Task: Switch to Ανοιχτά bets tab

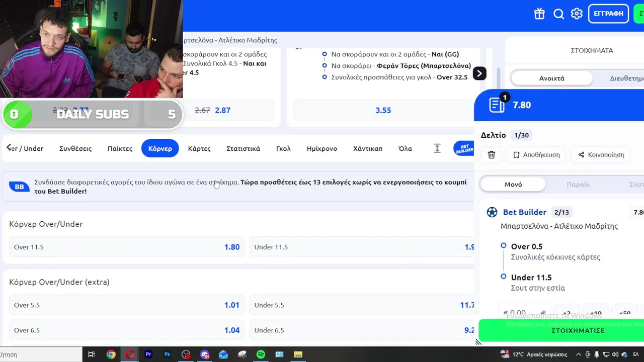Action: [551, 78]
